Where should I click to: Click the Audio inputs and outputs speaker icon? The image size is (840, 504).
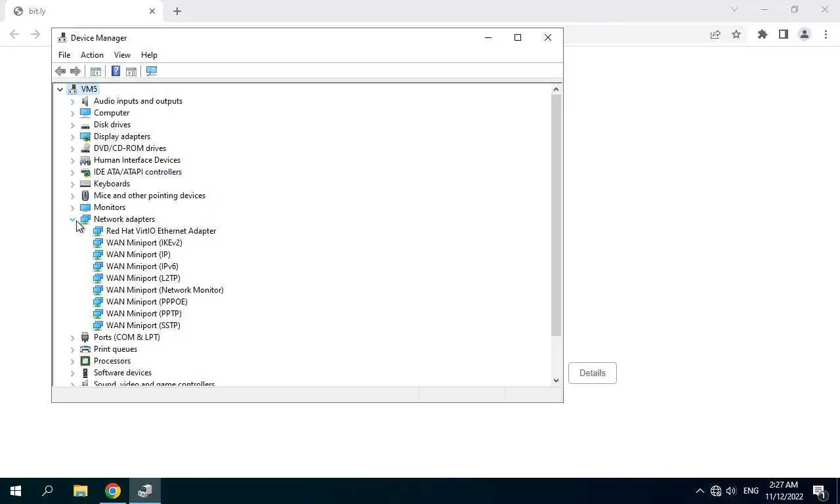pos(85,101)
